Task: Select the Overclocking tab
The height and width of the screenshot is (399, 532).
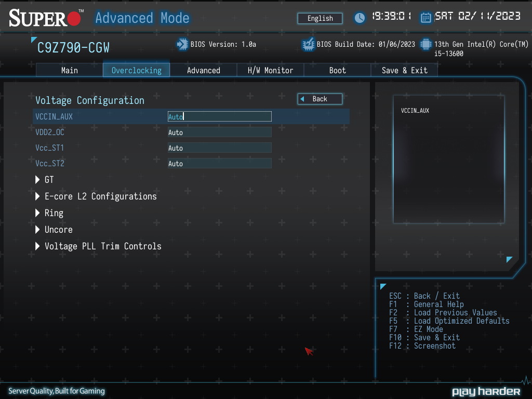Action: (137, 70)
